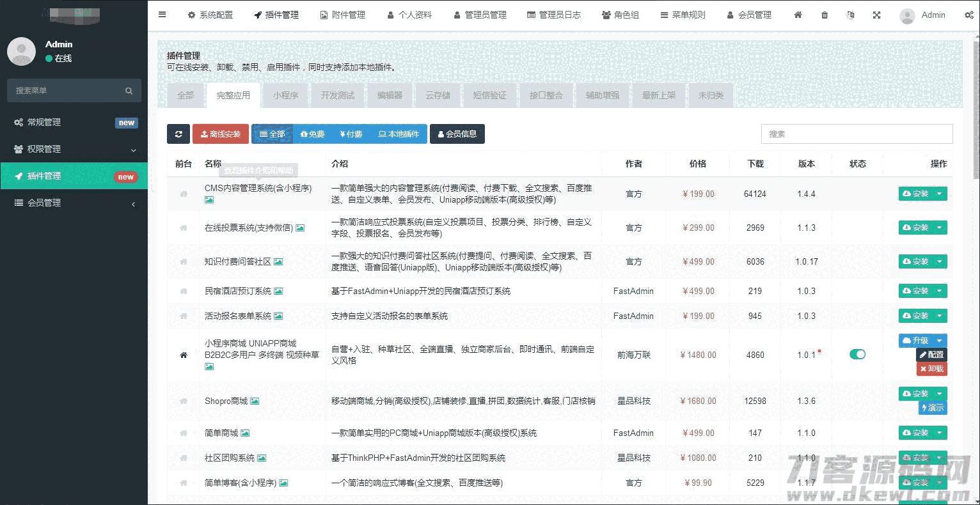
Task: Open install dropdown arrow for CMS内容管理系统
Action: (x=939, y=194)
